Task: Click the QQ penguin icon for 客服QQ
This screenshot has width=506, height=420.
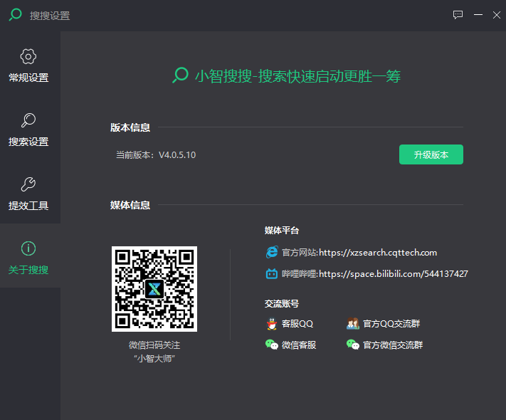Action: point(272,323)
